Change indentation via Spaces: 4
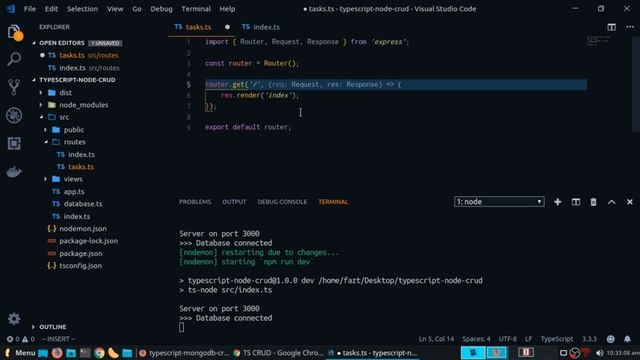This screenshot has width=640, height=360. (x=476, y=339)
